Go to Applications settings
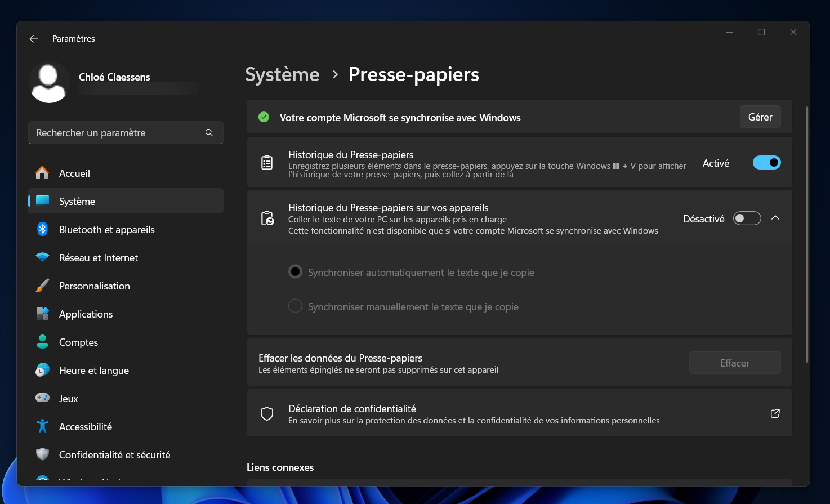The width and height of the screenshot is (830, 504). pyautogui.click(x=86, y=314)
